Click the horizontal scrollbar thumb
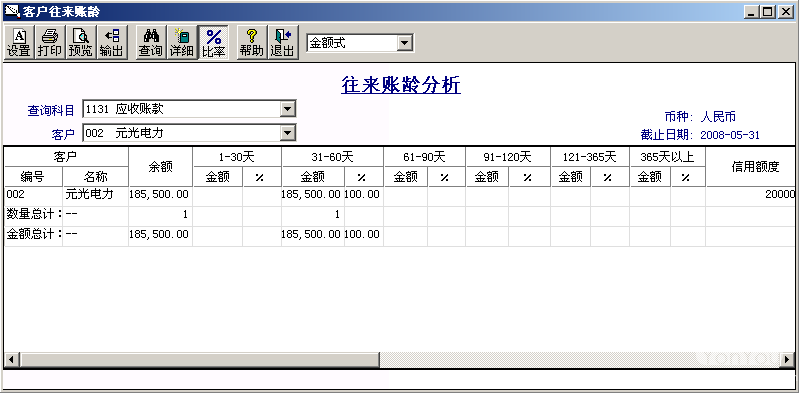This screenshot has width=799, height=393. (x=199, y=360)
